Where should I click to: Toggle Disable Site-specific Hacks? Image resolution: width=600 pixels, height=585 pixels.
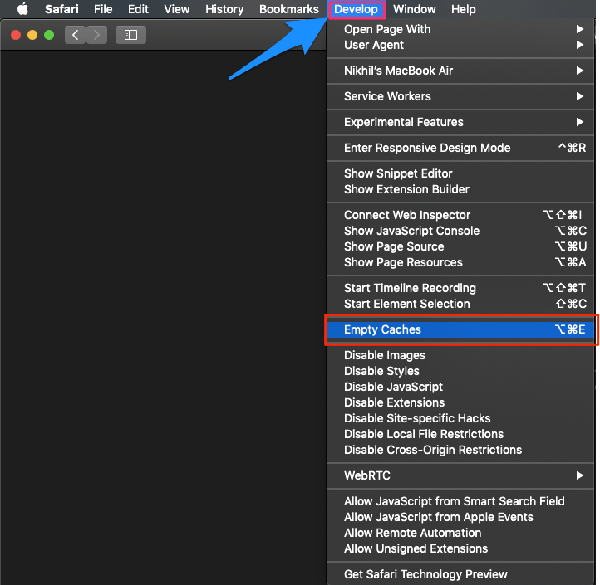coord(461,419)
